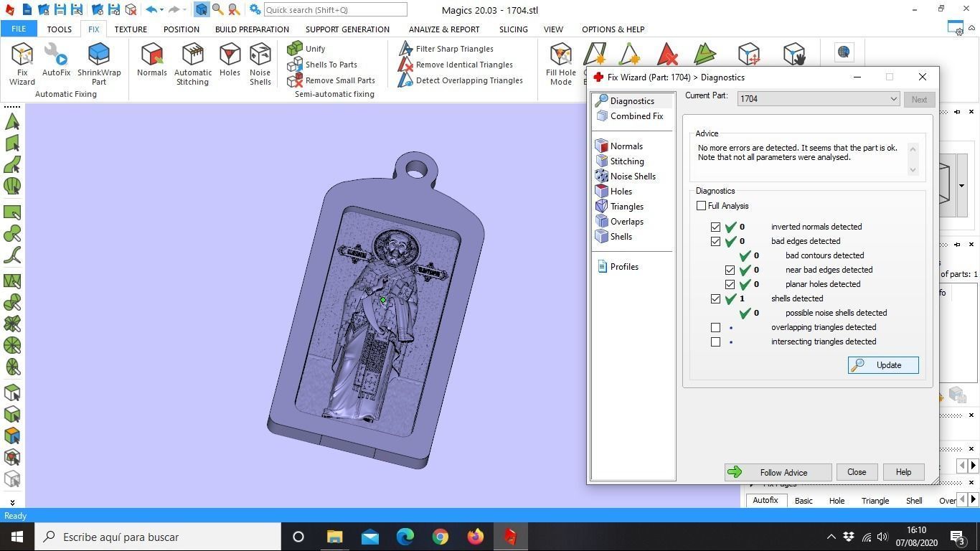
Task: Open the redo history dropdown arrow
Action: coord(185,10)
